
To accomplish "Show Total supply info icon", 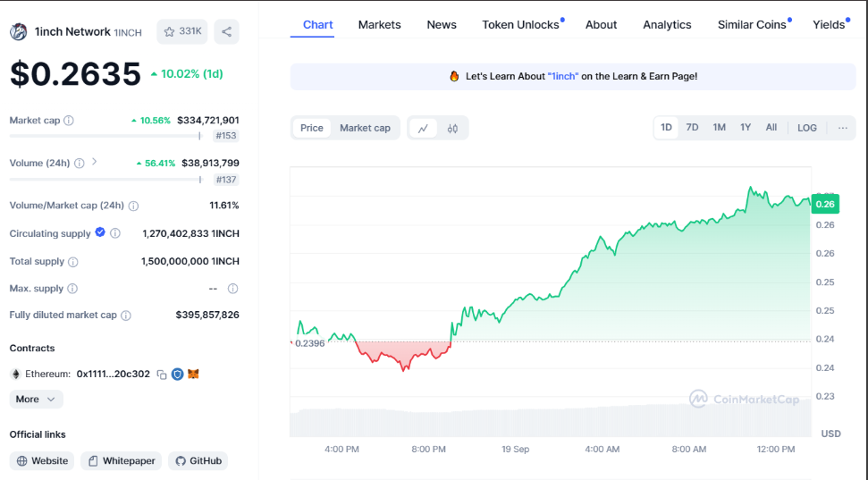I will coord(73,261).
